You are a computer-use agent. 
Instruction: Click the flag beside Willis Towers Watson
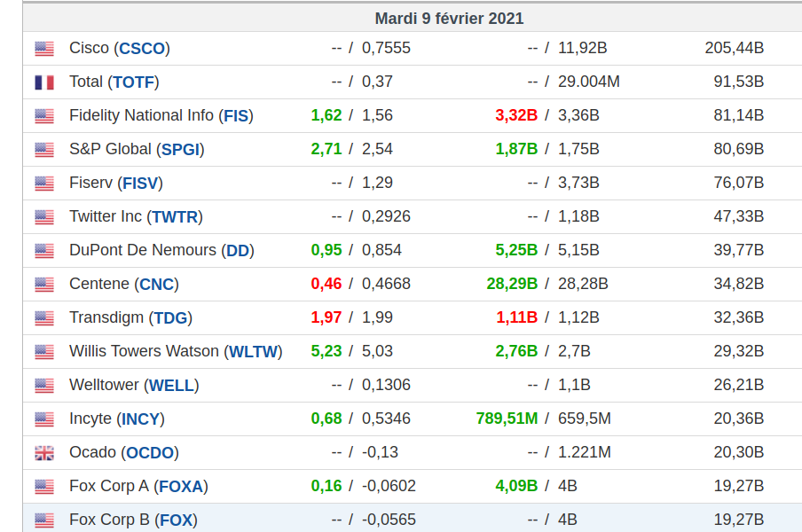pyautogui.click(x=44, y=352)
